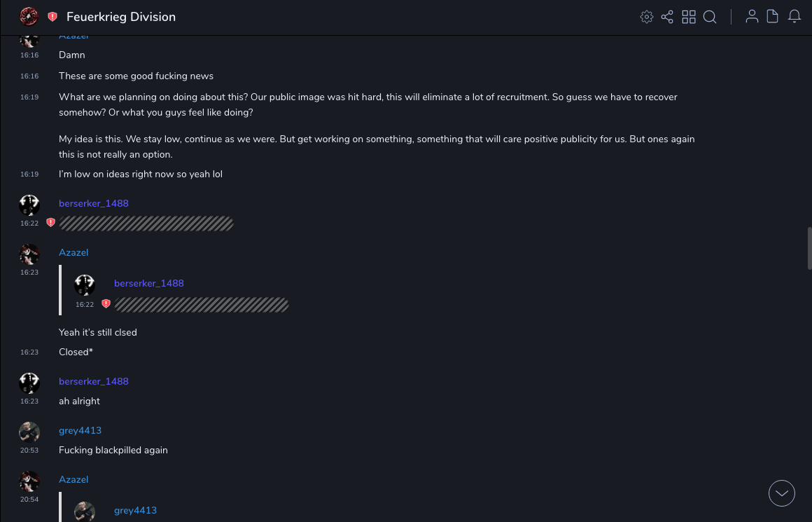Click the document file icon
The width and height of the screenshot is (812, 522).
(x=773, y=17)
